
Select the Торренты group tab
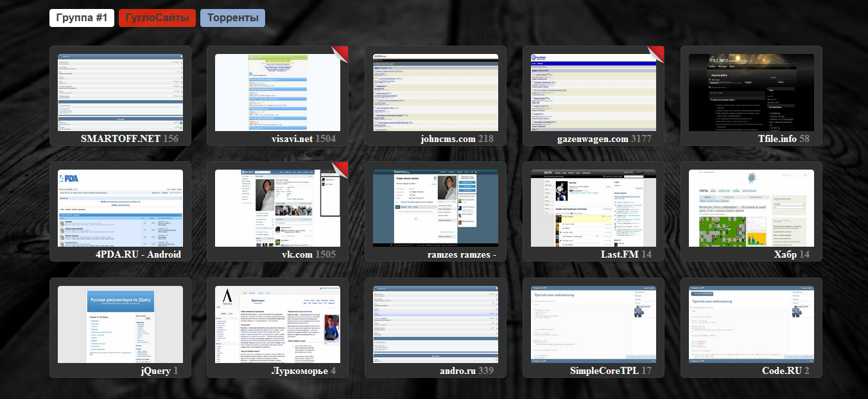click(232, 18)
